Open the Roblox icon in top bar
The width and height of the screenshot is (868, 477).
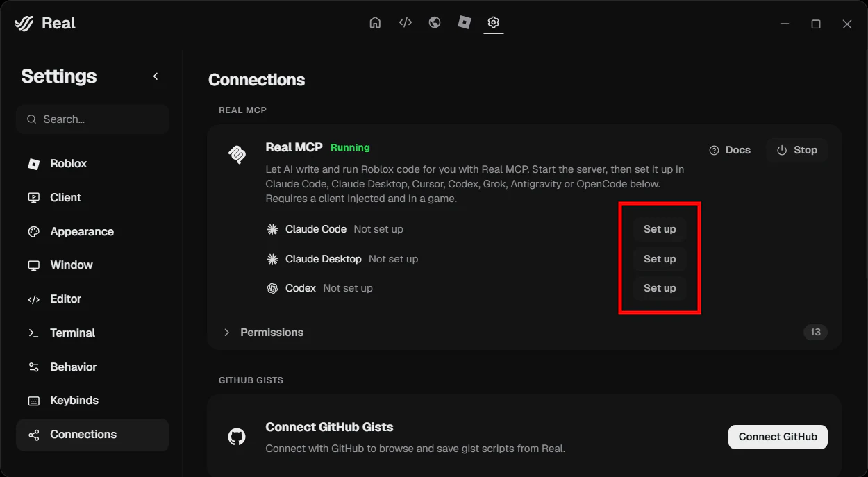[465, 22]
